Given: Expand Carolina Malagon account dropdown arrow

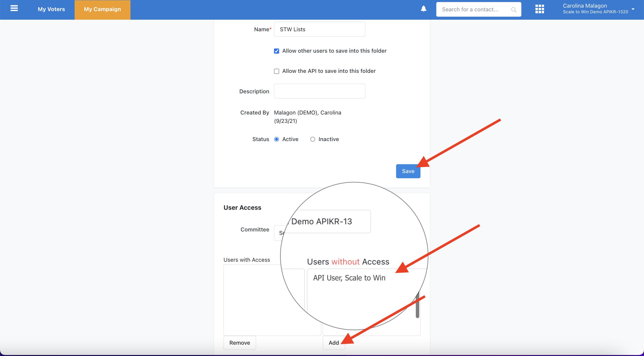Looking at the screenshot, I should click(633, 9).
